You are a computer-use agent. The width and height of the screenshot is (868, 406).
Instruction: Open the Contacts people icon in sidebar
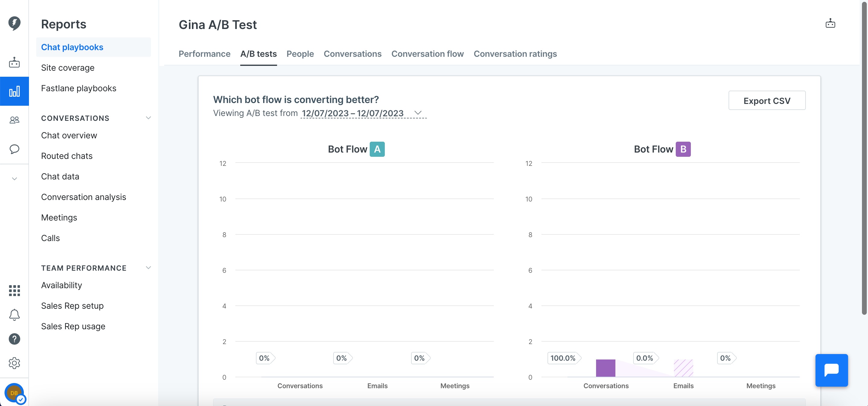coord(14,120)
